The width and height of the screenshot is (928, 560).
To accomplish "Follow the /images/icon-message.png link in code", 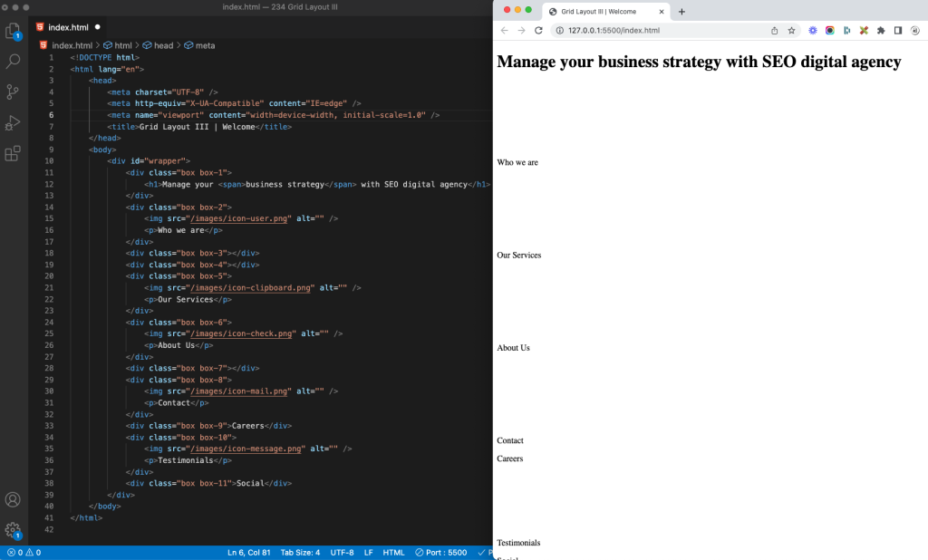I will 247,449.
